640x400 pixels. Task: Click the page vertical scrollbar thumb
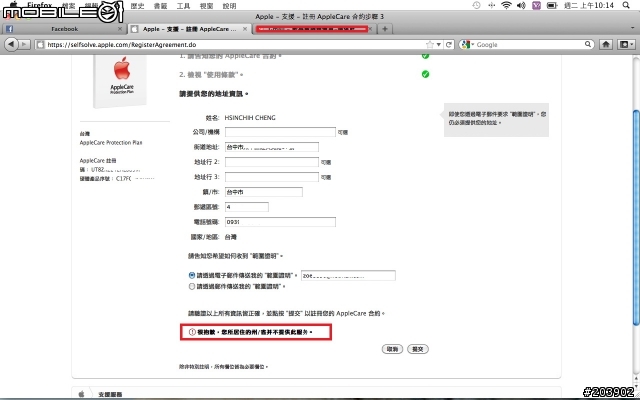[636, 218]
